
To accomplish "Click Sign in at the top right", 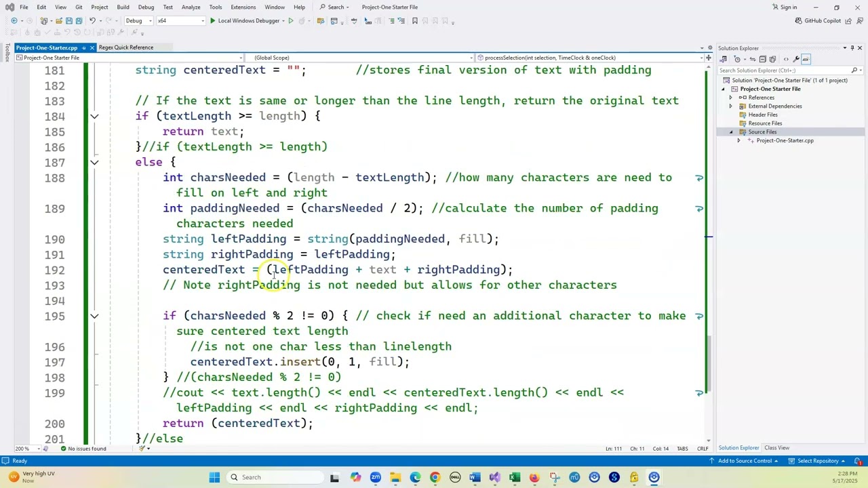I will (x=785, y=7).
